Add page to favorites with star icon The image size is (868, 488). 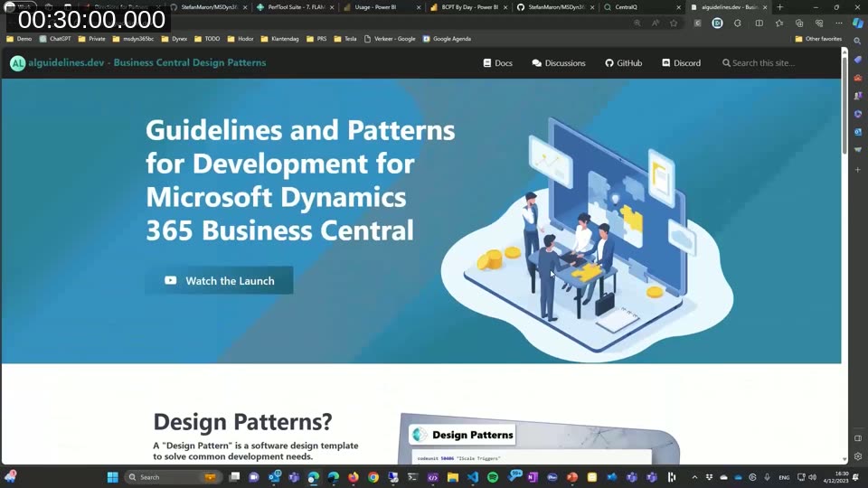click(674, 23)
